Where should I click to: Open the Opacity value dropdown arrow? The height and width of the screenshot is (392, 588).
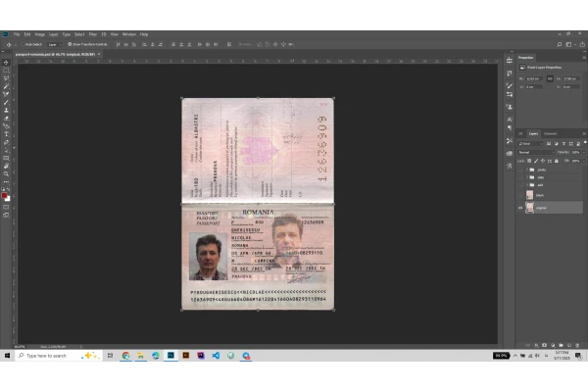click(584, 152)
